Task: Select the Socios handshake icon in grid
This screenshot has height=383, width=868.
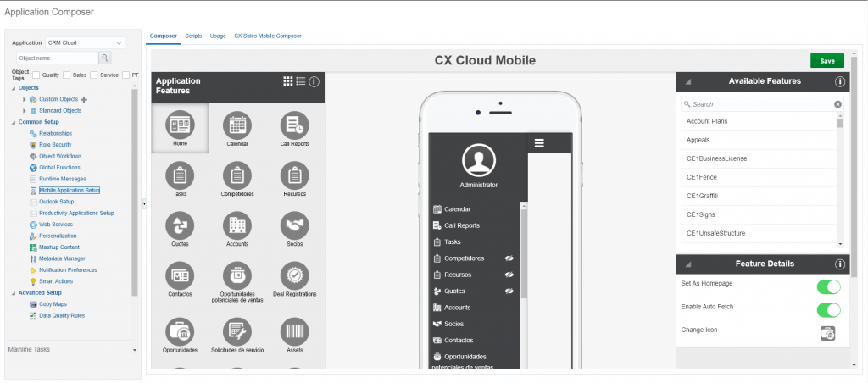Action: (294, 225)
